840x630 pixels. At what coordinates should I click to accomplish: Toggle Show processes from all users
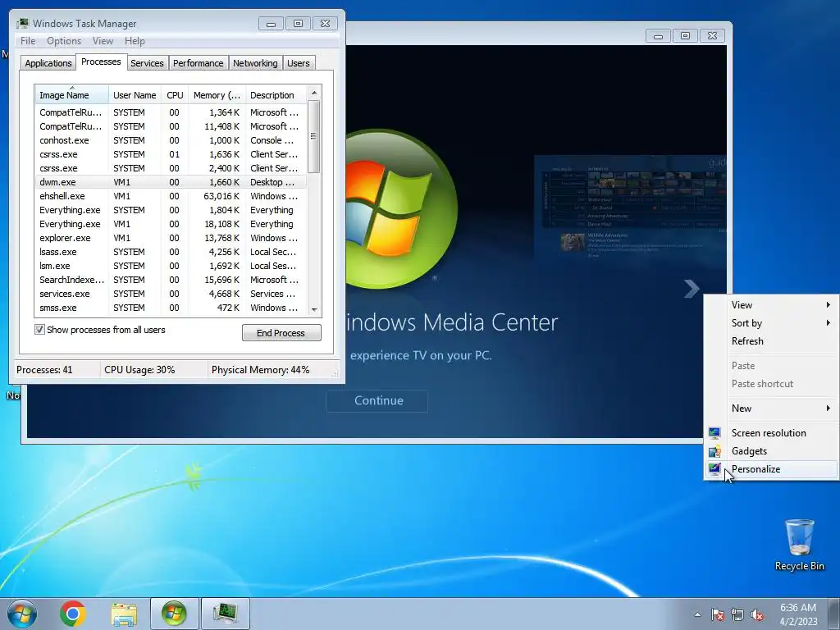[39, 330]
